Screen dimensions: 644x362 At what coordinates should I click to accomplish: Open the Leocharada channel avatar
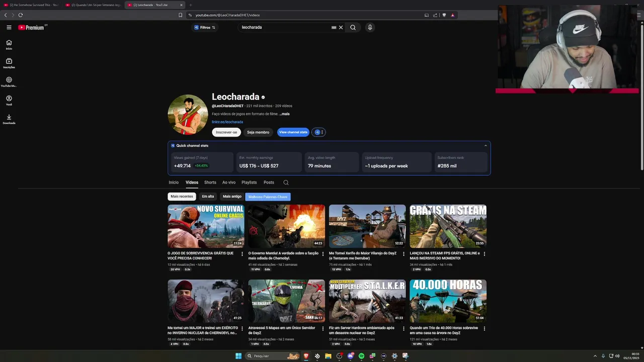(x=188, y=115)
